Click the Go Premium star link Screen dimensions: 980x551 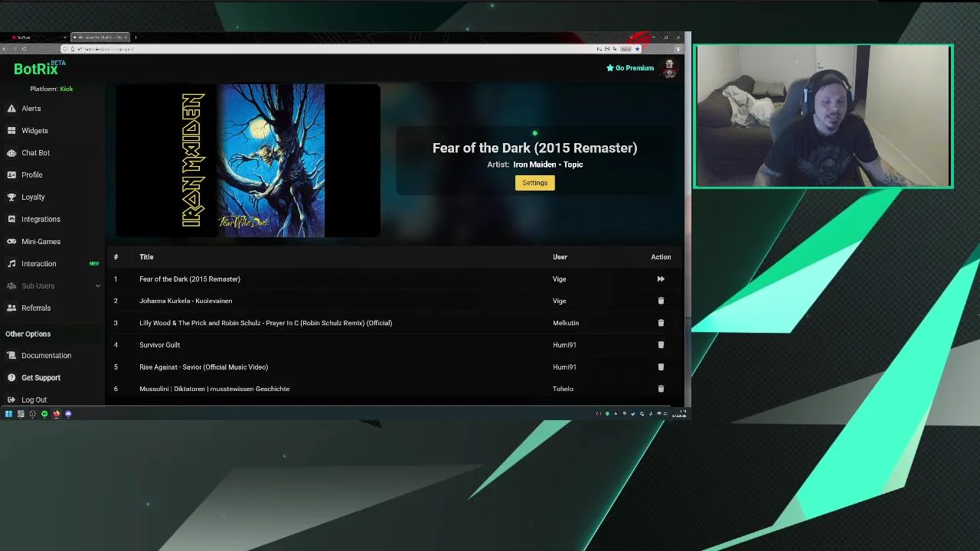(x=630, y=68)
